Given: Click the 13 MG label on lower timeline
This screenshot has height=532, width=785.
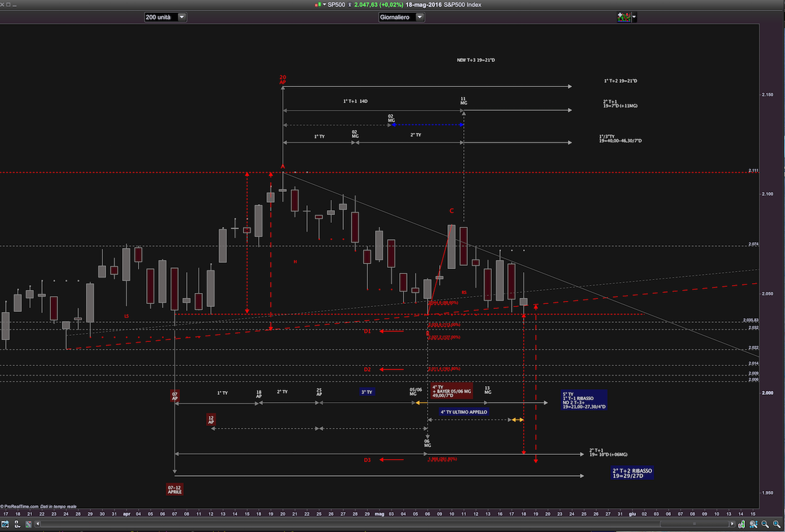Looking at the screenshot, I should coord(488,390).
